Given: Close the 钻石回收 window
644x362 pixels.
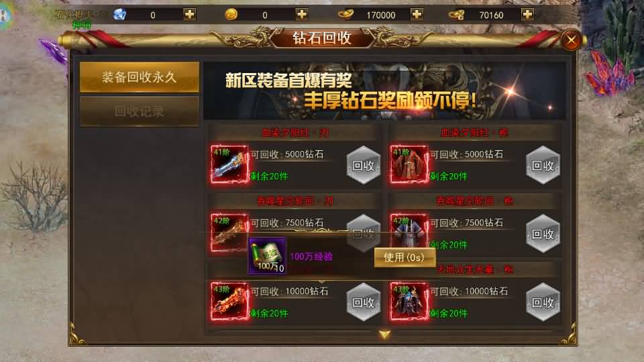Looking at the screenshot, I should point(571,40).
